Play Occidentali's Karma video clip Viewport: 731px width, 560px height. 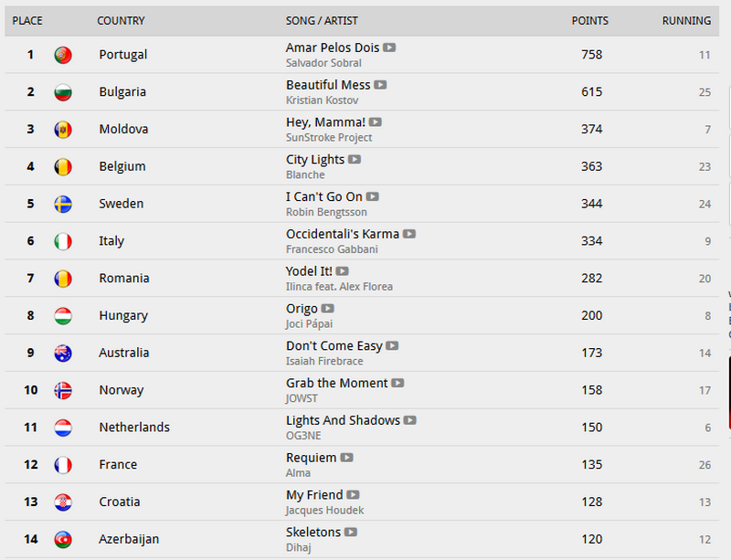pos(409,235)
